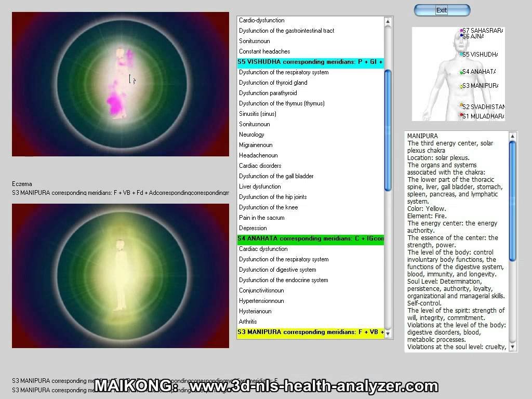Click the lower yellow aura image
Image resolution: width=532 pixels, height=399 pixels.
[120, 275]
